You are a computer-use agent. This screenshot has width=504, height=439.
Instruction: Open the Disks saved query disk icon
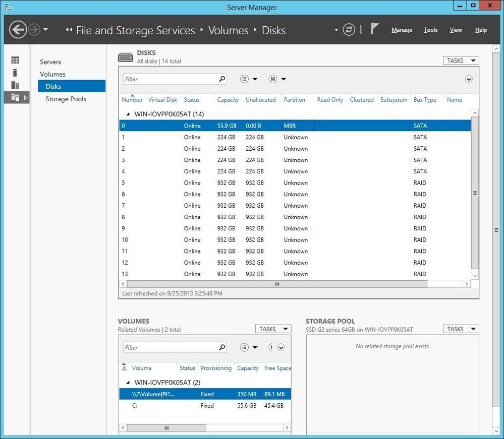pos(272,79)
